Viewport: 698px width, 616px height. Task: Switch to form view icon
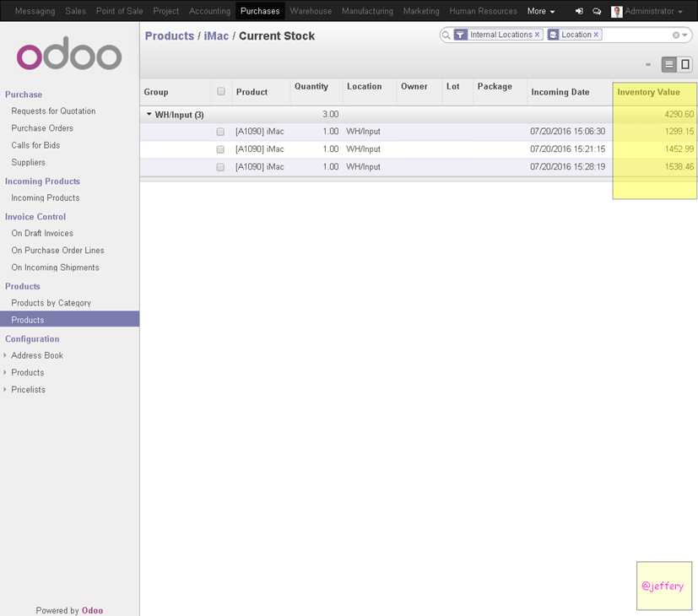coord(685,64)
